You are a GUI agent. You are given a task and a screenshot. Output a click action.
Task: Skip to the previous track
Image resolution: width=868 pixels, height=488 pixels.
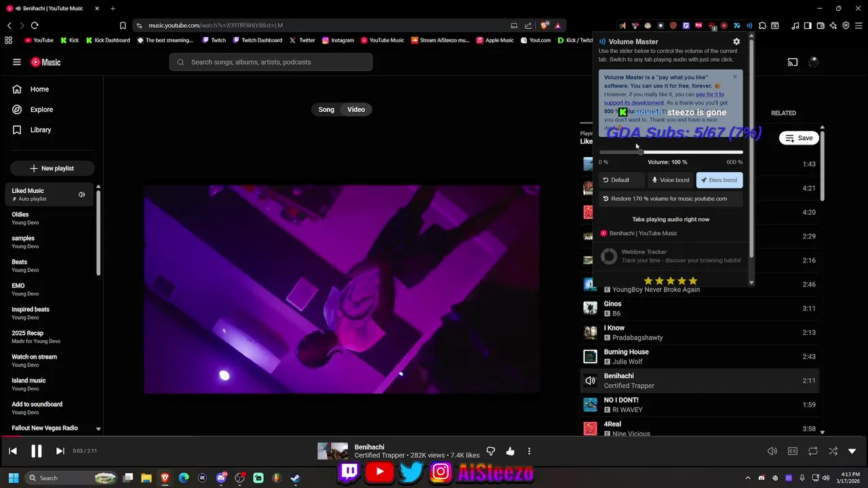(13, 451)
